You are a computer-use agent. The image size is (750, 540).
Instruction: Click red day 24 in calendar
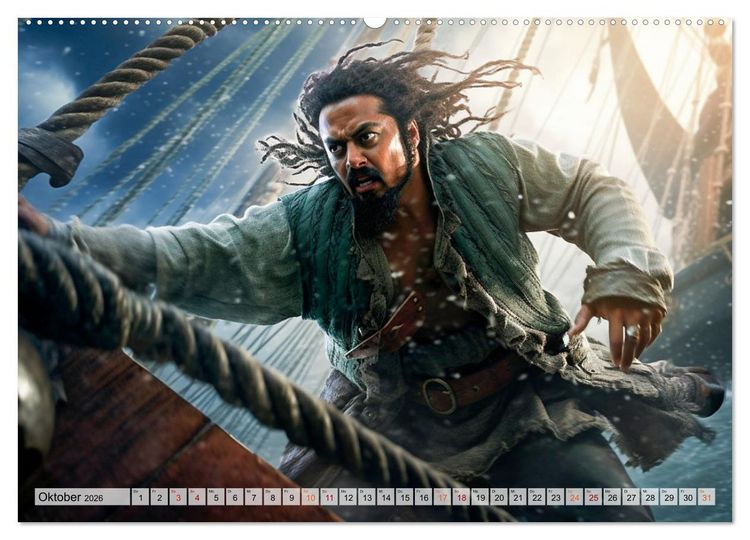[x=574, y=497]
